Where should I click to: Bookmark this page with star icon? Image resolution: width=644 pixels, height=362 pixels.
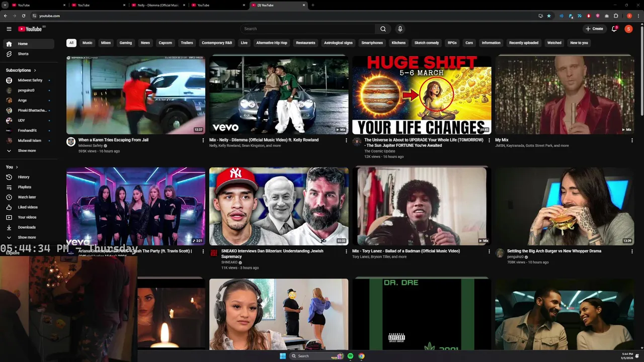[549, 16]
